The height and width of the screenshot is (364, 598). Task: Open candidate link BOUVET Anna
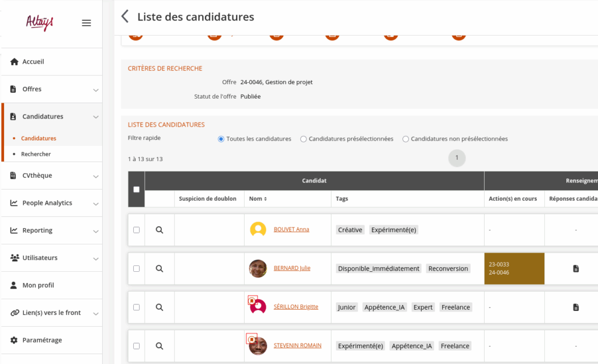click(x=291, y=229)
